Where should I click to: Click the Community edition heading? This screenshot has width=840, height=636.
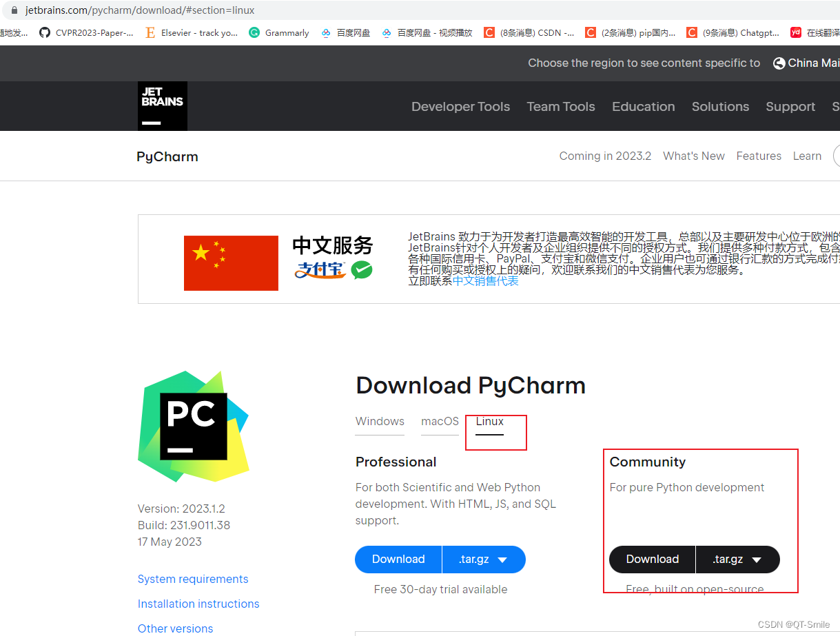click(x=648, y=462)
